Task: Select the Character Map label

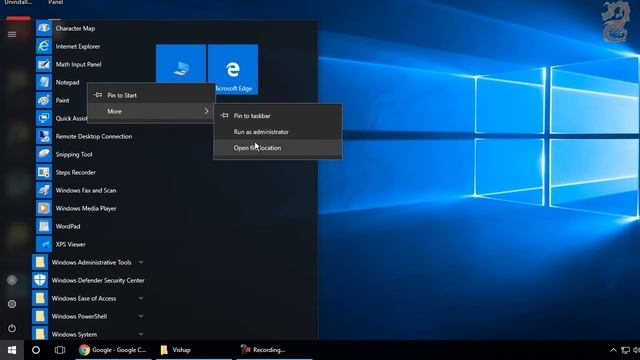Action: [76, 28]
